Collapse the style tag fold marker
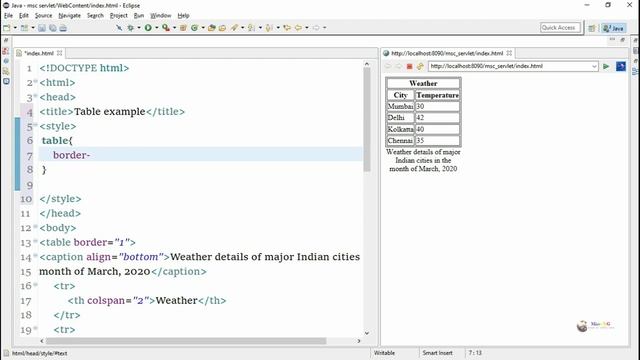This screenshot has height=360, width=640. (36, 125)
